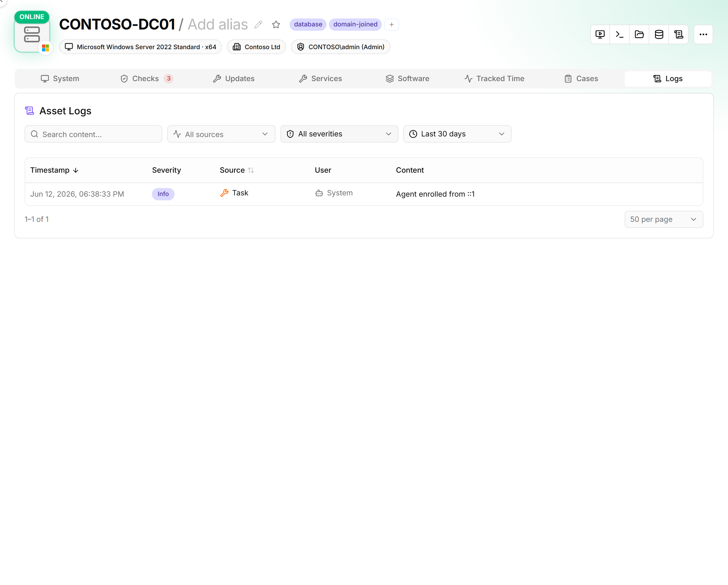Open the three-dots more actions menu
Screen dimensions: 728x585
[x=703, y=34]
